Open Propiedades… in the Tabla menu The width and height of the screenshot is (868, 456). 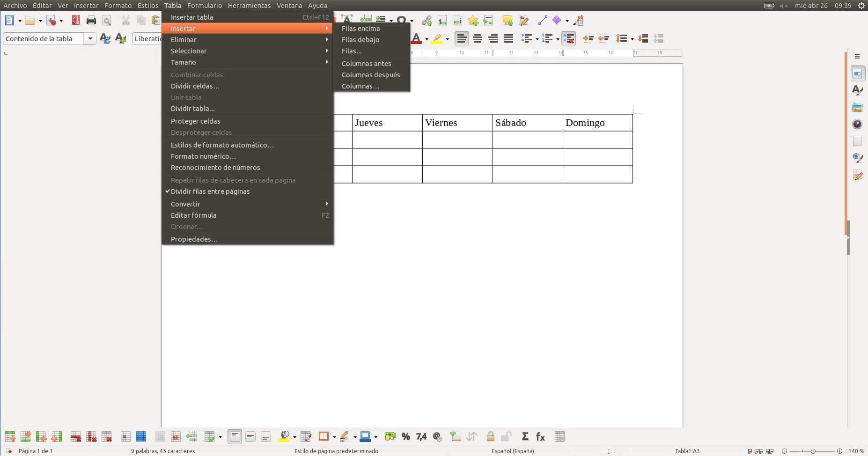[247, 239]
